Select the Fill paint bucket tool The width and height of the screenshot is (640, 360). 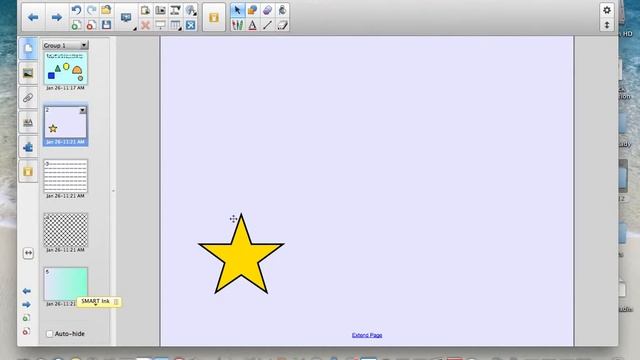[282, 10]
